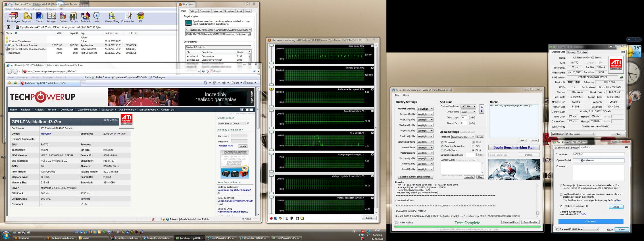
Task: Click Reset to current game settings button
Action: pyautogui.click(x=415, y=177)
